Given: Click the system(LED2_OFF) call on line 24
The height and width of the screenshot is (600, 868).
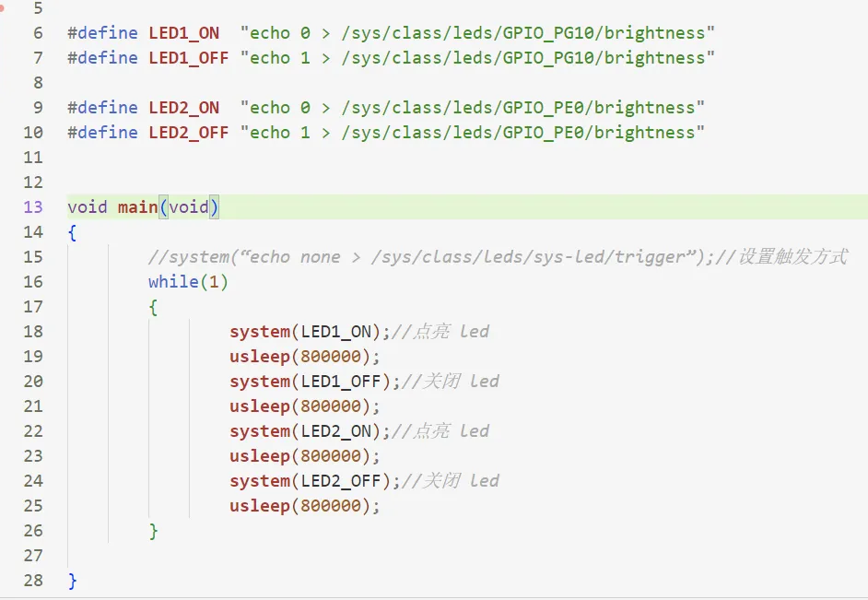Looking at the screenshot, I should (314, 481).
